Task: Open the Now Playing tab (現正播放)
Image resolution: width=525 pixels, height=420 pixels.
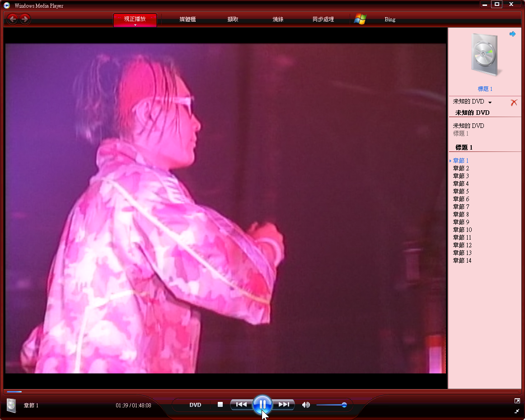Action: (x=135, y=19)
